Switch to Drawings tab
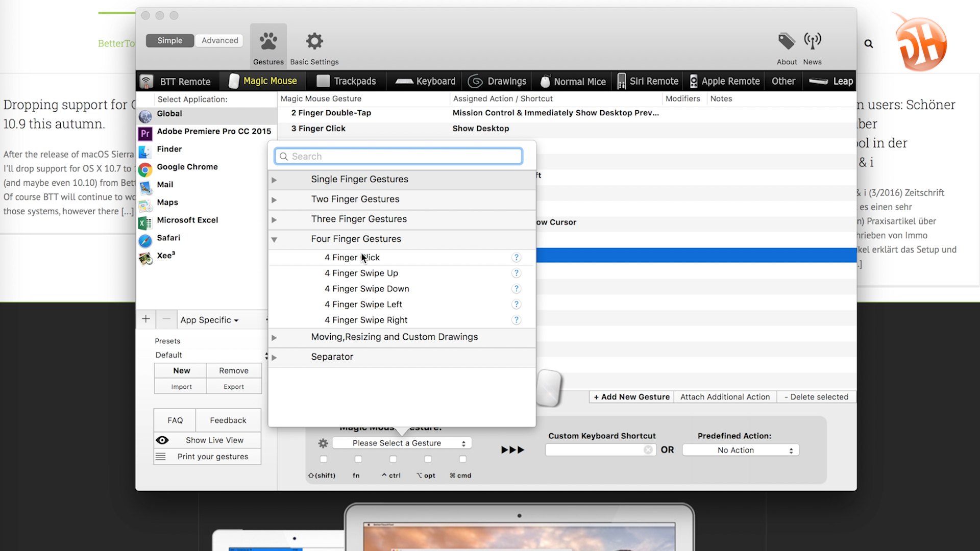This screenshot has width=980, height=551. [497, 82]
